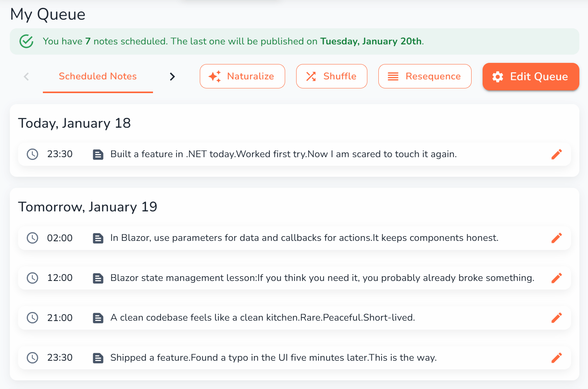Click the pencil icon on the clean codebase note
The height and width of the screenshot is (389, 588).
pyautogui.click(x=557, y=317)
